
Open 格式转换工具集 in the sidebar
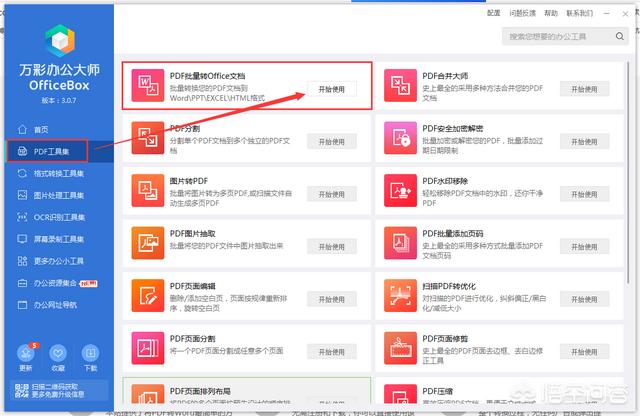click(59, 174)
